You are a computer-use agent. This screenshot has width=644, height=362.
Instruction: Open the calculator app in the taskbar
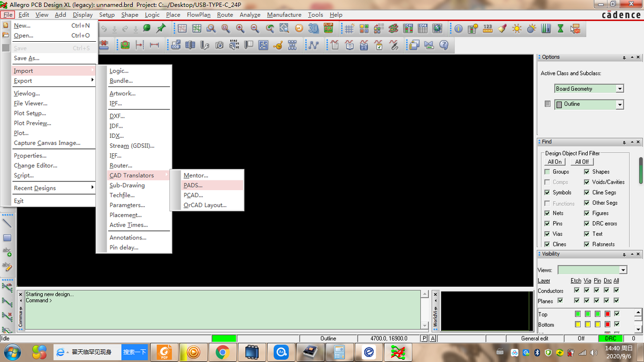340,352
